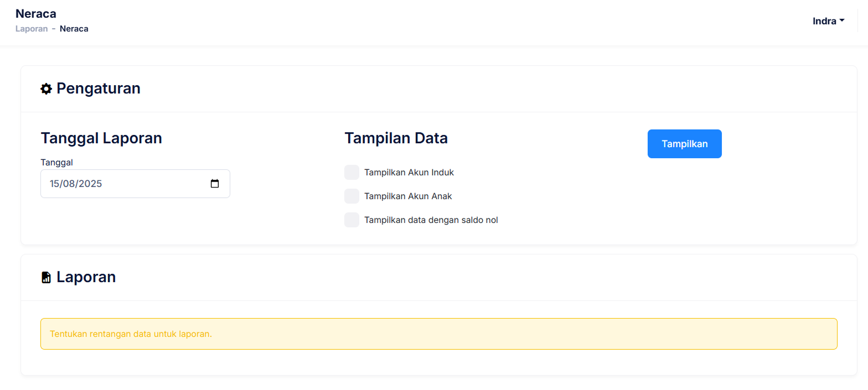The height and width of the screenshot is (390, 868).
Task: Click the Pengaturan section heading text
Action: [x=98, y=89]
